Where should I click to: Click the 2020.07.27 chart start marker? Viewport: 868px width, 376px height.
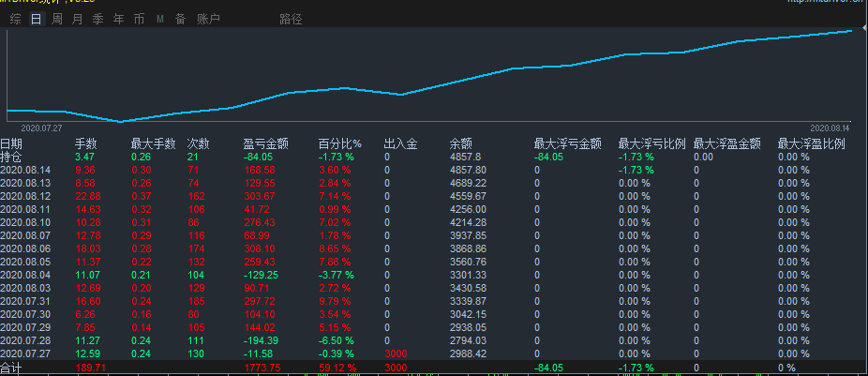[x=41, y=128]
